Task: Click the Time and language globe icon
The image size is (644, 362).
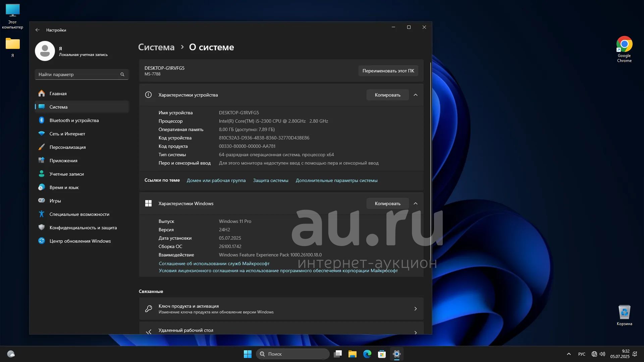Action: pyautogui.click(x=42, y=187)
